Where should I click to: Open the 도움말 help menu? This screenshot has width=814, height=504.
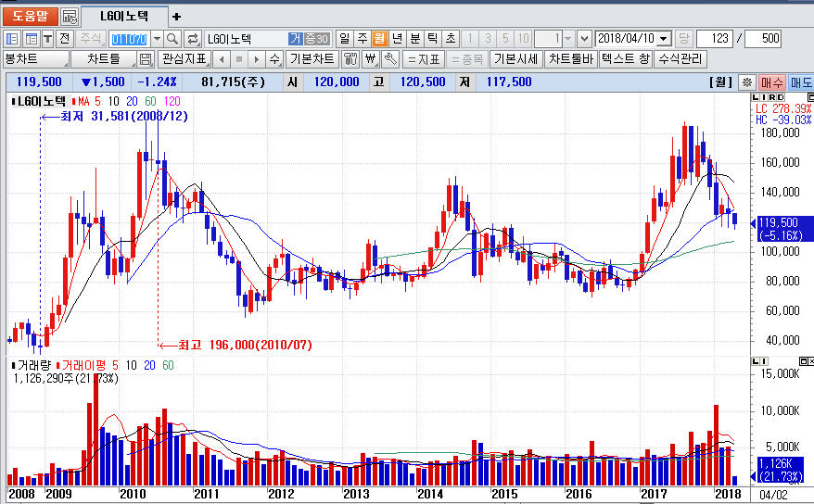30,17
